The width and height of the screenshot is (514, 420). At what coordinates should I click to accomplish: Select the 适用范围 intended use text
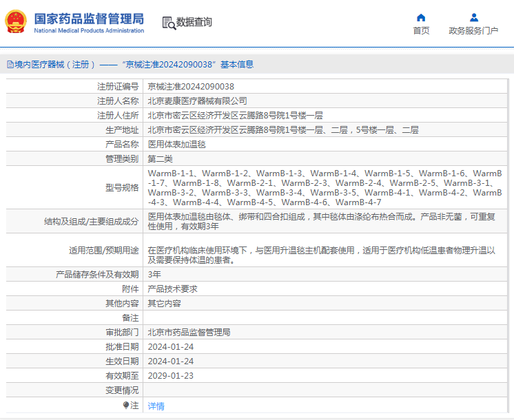point(322,255)
